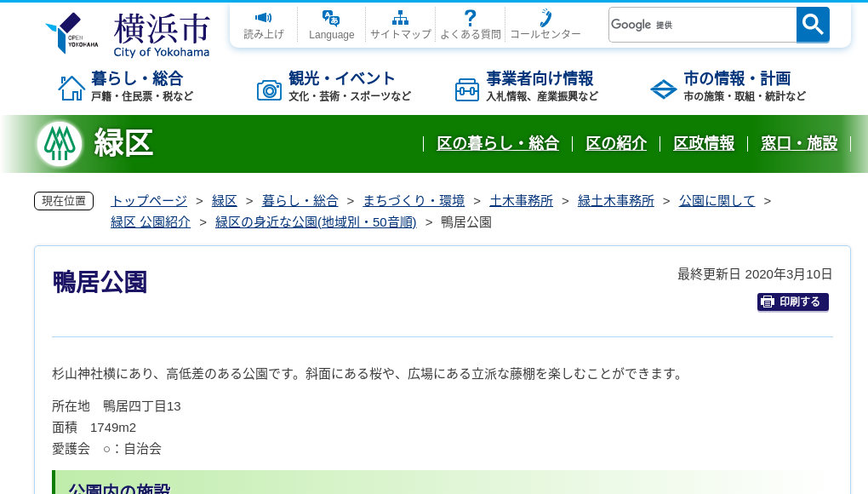868x494 pixels.
Task: Click the サイトマップ sitemap icon
Action: [401, 16]
